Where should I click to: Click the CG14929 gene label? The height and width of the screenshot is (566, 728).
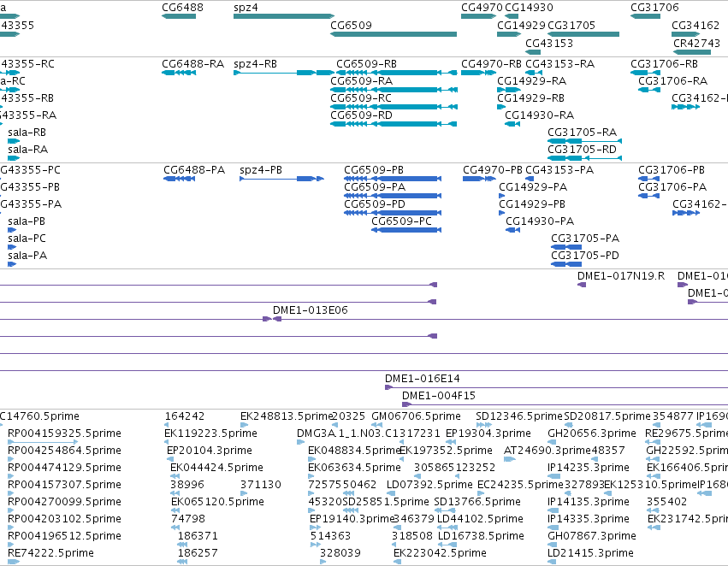[521, 25]
